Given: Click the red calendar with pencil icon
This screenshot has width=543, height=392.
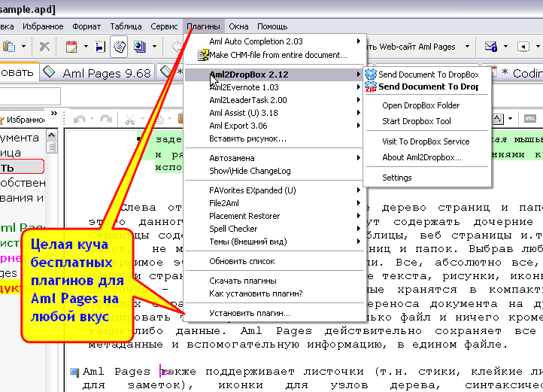Looking at the screenshot, I should click(x=71, y=46).
